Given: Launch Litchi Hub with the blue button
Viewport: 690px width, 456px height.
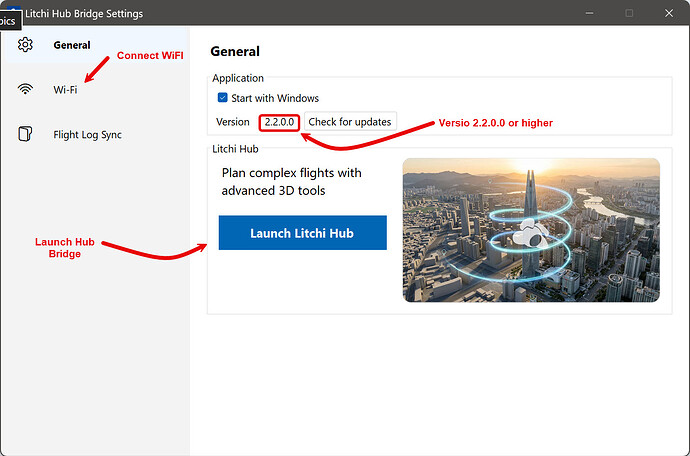Looking at the screenshot, I should tap(303, 233).
